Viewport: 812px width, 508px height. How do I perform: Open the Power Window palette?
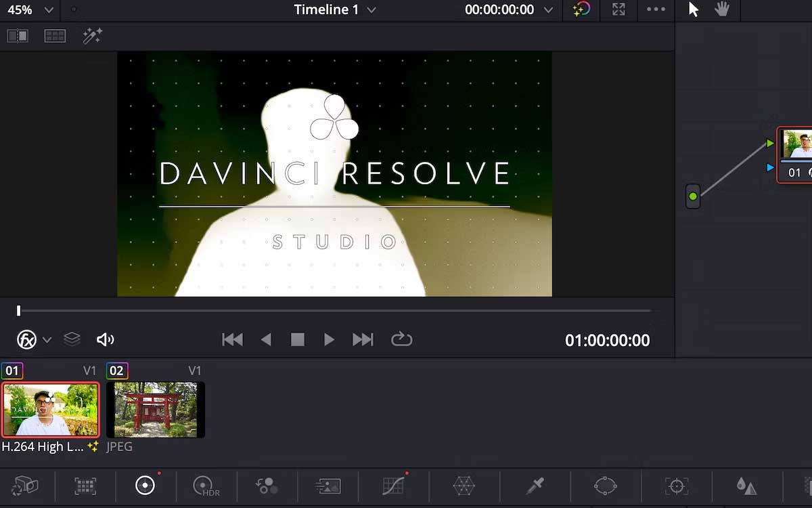tap(605, 486)
